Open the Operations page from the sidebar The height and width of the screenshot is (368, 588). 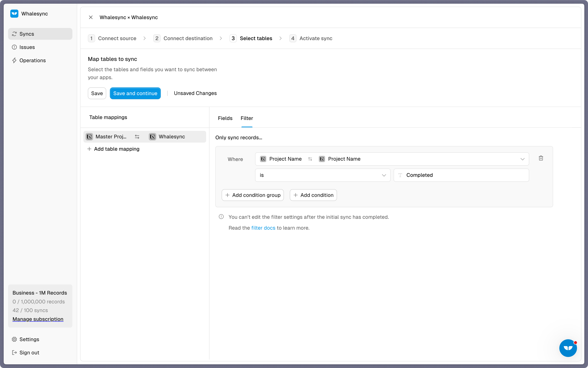(x=40, y=60)
